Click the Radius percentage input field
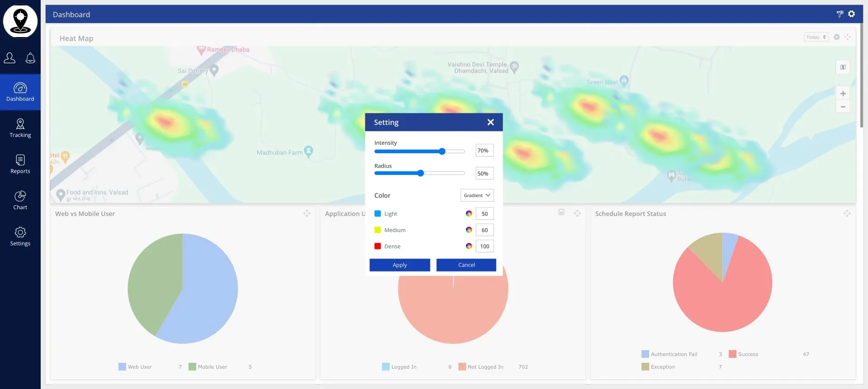This screenshot has height=389, width=868. (x=484, y=173)
